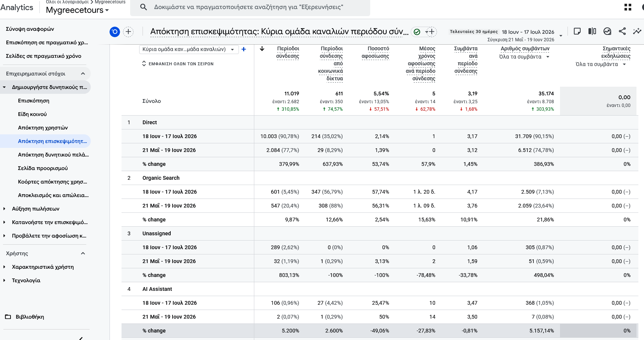Click Direct sessions value 10.003 (90,78%)

coord(280,136)
